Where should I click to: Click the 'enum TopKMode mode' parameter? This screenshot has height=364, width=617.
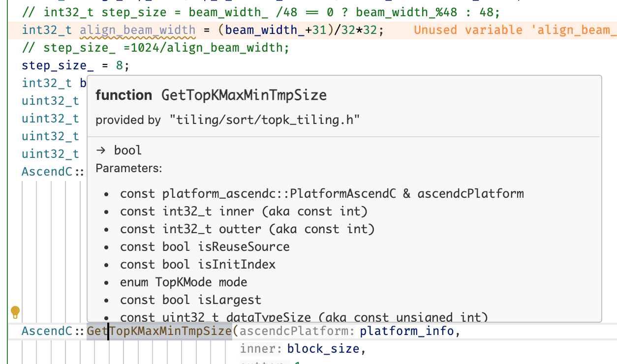point(184,282)
